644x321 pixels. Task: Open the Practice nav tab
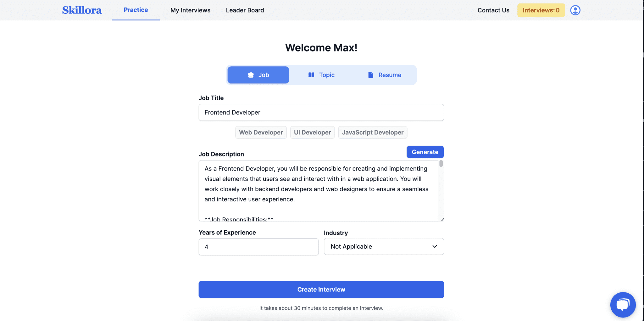click(x=136, y=10)
